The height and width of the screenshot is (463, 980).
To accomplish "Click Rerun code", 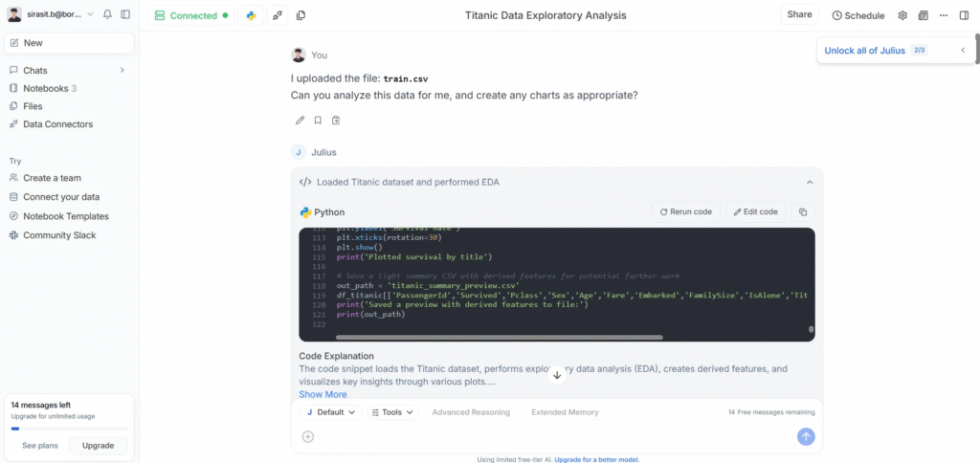I will [686, 211].
